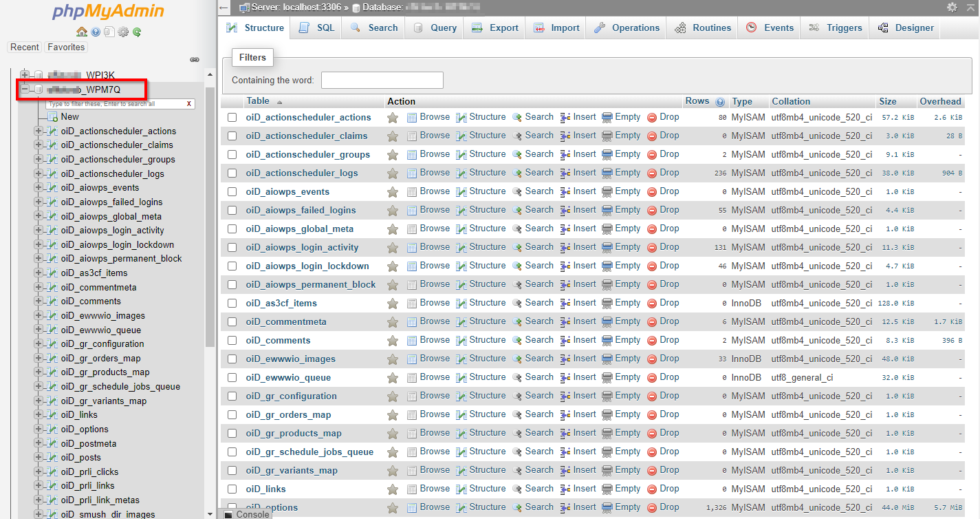Click the Recent button
This screenshot has height=519, width=980.
[x=25, y=47]
